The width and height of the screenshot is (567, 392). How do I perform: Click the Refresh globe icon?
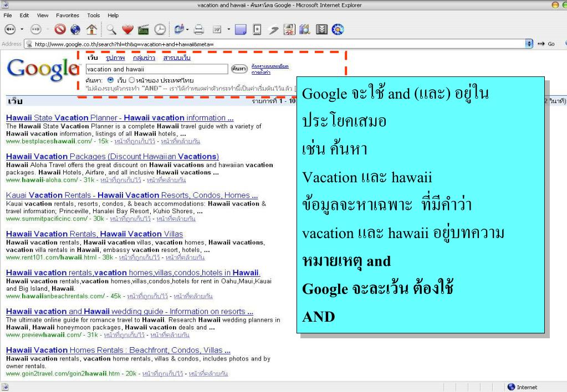tap(75, 29)
